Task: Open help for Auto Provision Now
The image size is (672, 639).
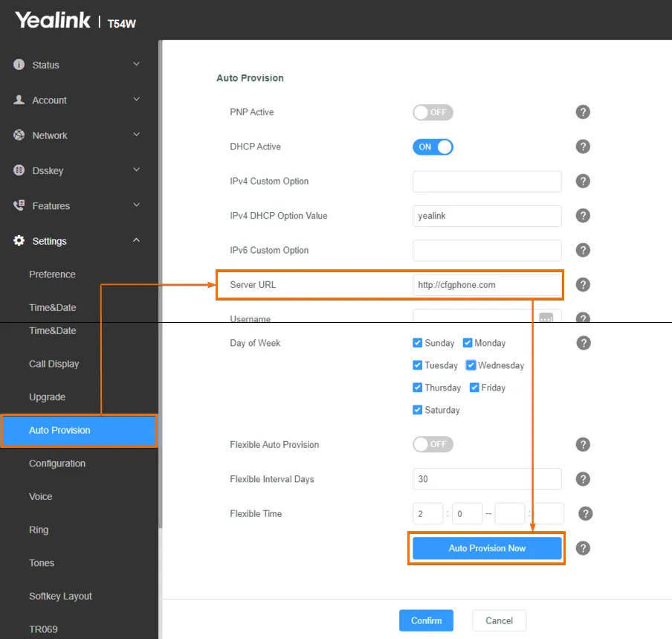Action: click(x=583, y=548)
